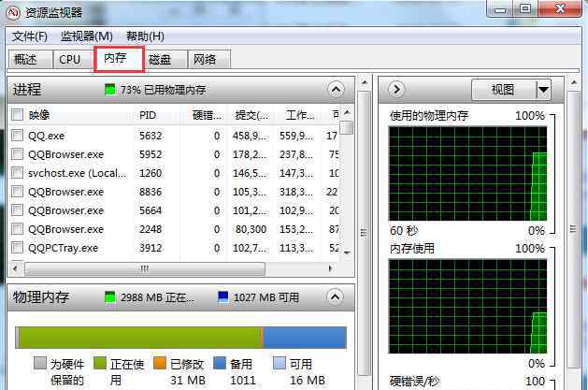Click the green in-use physical memory bar
The height and width of the screenshot is (390, 588).
(x=140, y=337)
